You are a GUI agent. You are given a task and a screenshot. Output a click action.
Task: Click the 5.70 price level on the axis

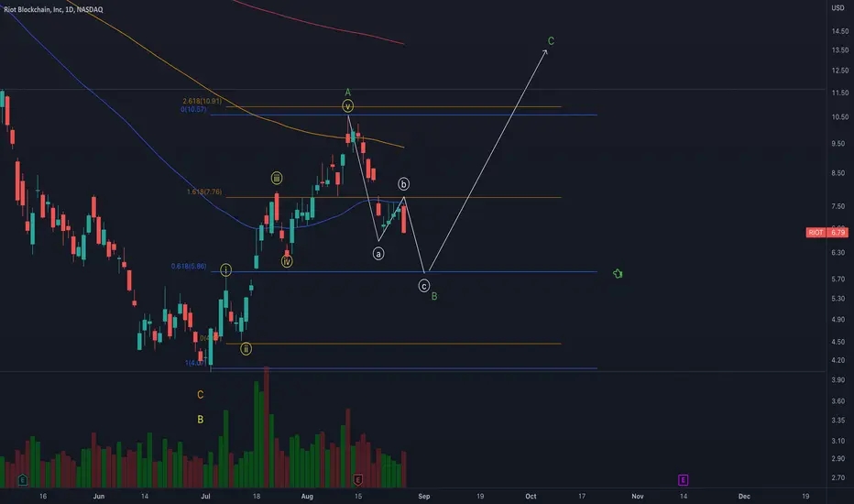coord(840,279)
